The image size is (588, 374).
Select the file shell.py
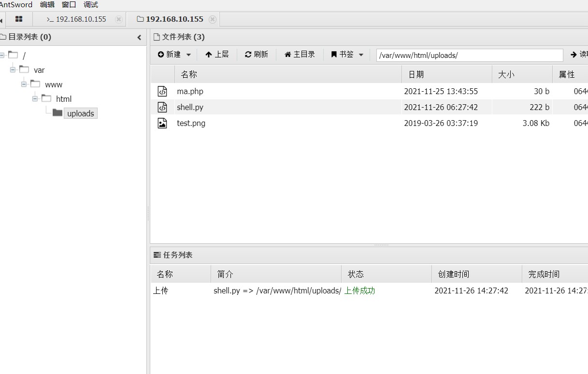190,107
